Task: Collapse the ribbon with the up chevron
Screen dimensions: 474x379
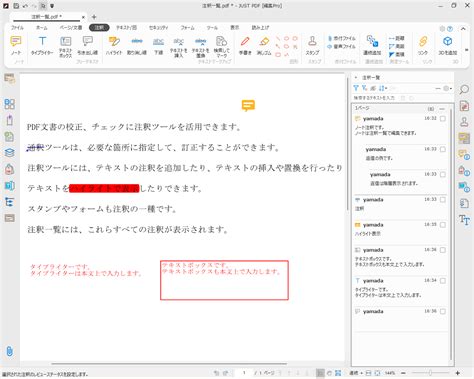Action: (x=463, y=29)
